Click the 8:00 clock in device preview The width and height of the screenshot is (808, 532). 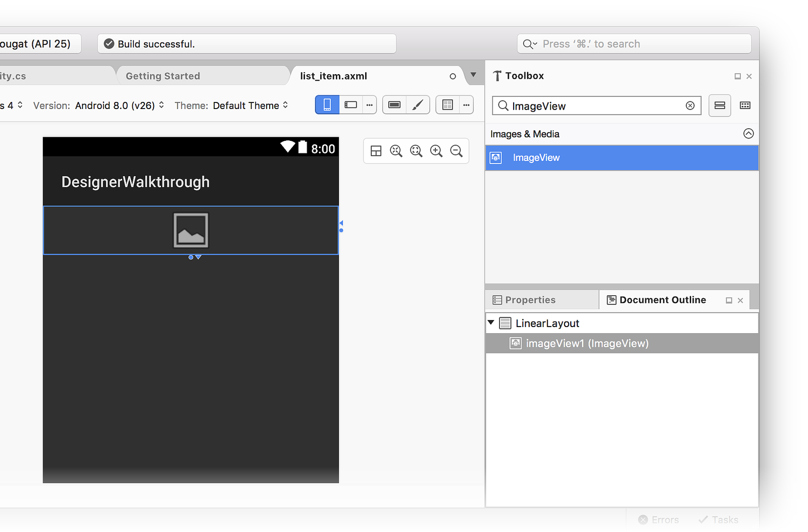(323, 149)
